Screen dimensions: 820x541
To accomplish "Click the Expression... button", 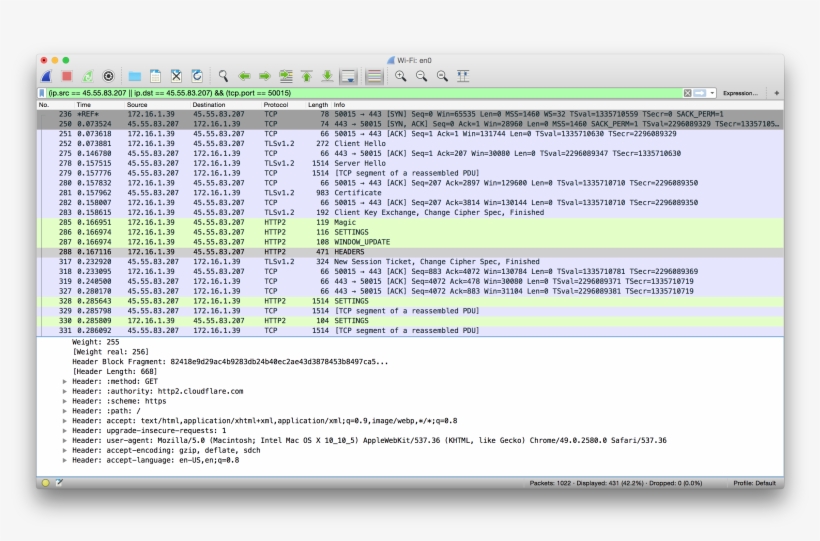I will pos(740,93).
